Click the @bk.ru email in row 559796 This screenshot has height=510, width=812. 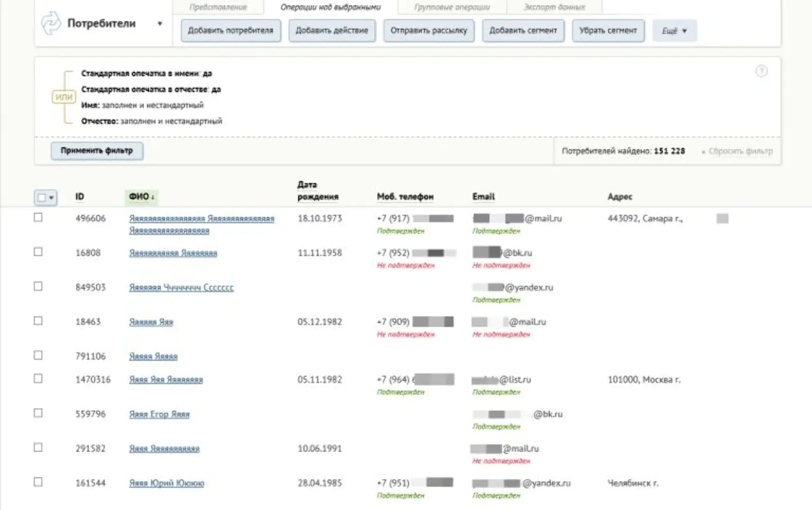pos(518,414)
